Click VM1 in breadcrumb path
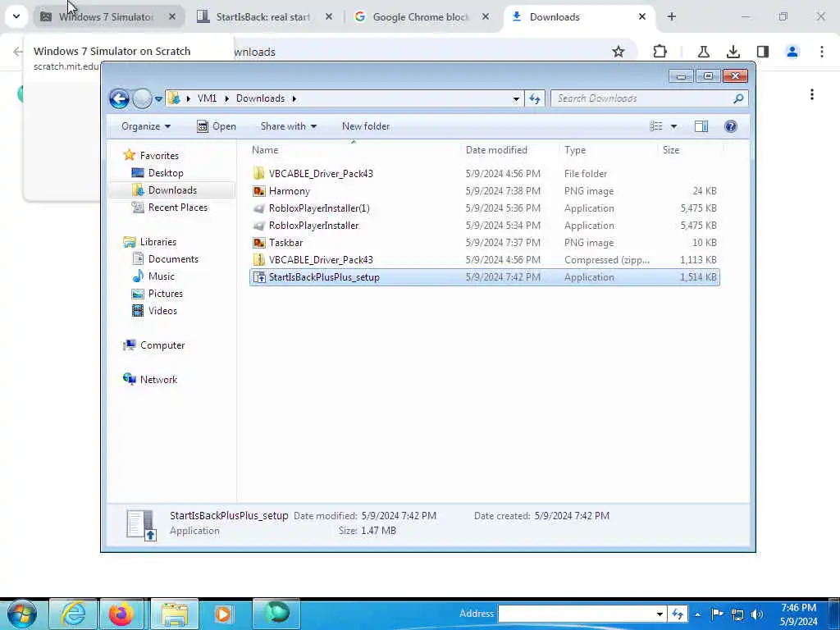Image resolution: width=840 pixels, height=630 pixels. [207, 98]
